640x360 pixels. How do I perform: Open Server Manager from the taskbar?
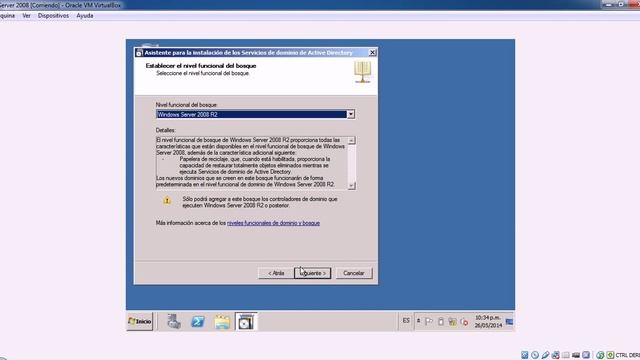point(174,322)
